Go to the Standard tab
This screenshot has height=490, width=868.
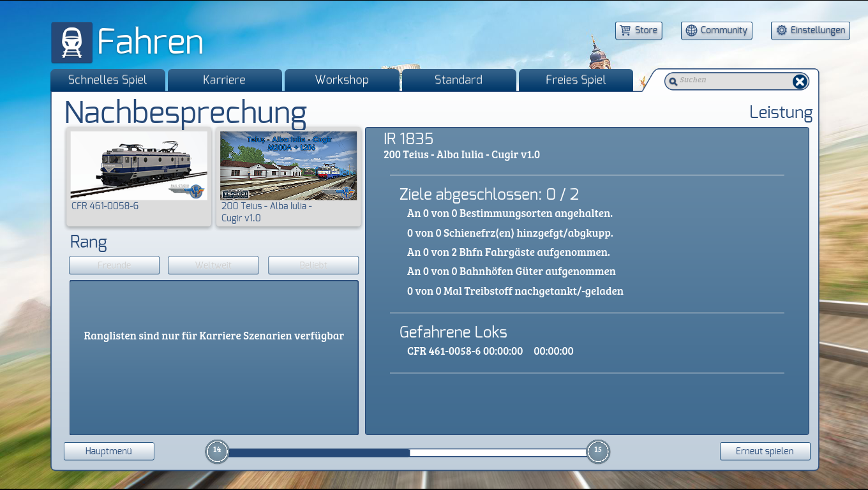458,80
